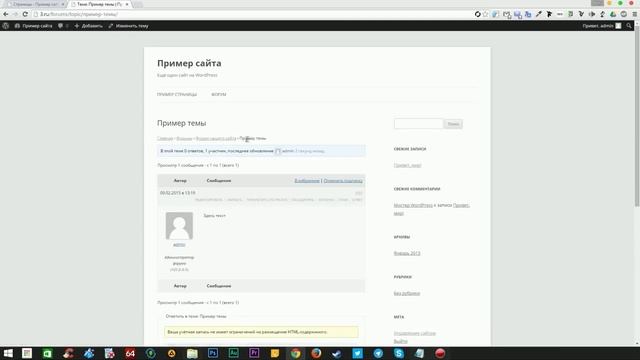Click the admin author name under avatar

[179, 245]
